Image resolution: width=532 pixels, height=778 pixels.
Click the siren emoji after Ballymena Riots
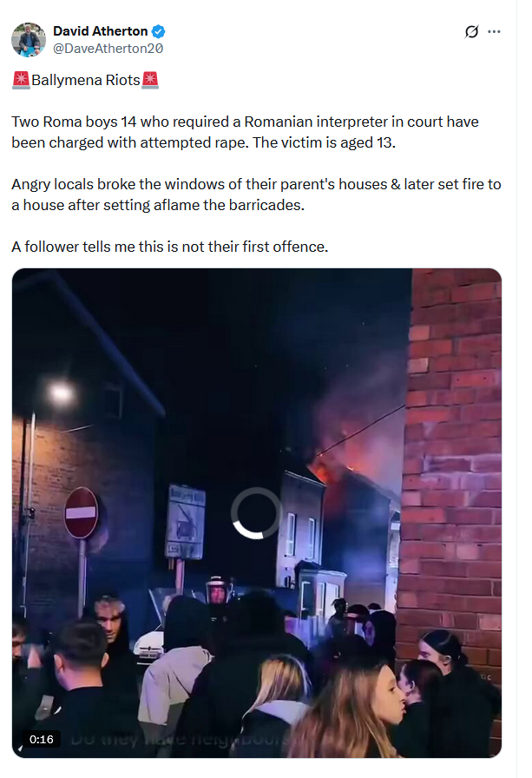tap(150, 80)
